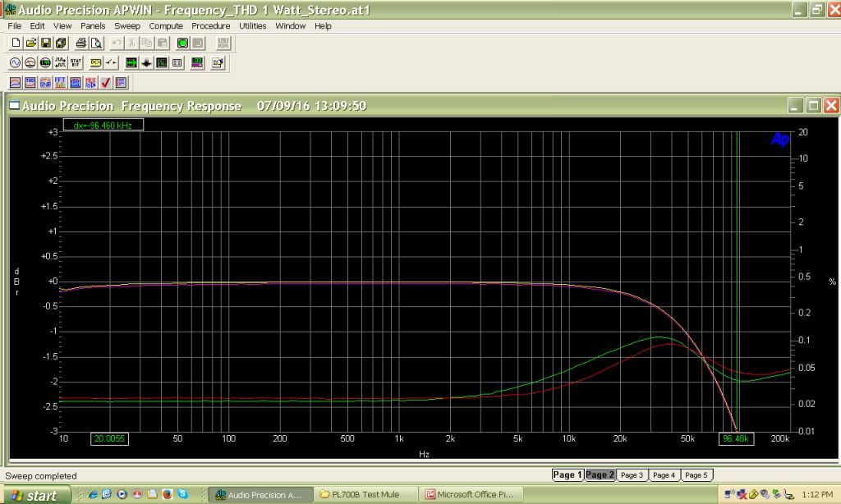Load the Frequency Response quick test

point(15,83)
